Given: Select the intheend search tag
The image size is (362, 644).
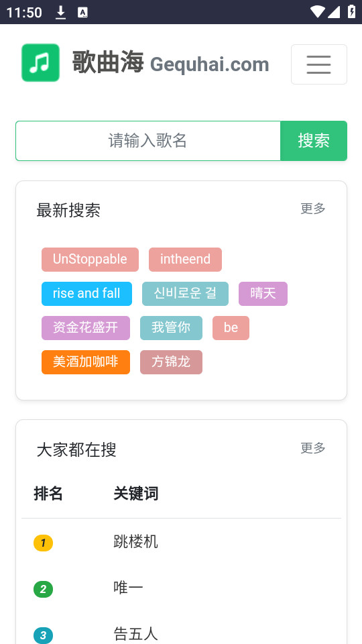Looking at the screenshot, I should [x=185, y=260].
